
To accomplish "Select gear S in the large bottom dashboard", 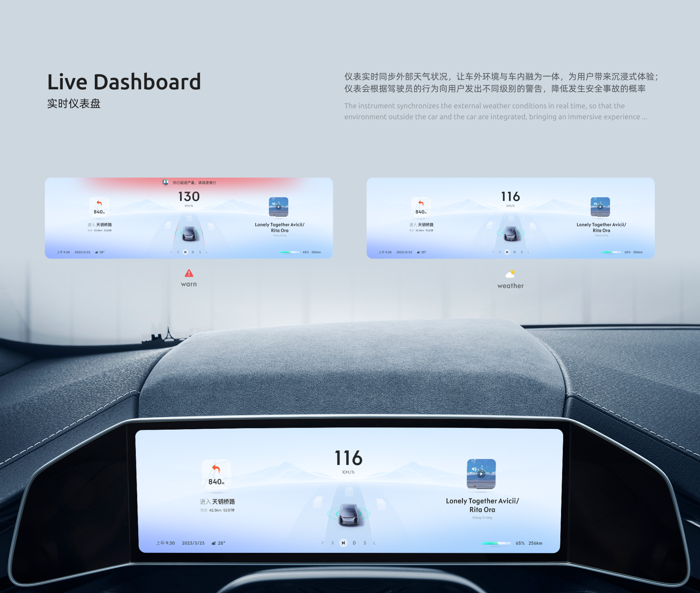I will (x=365, y=543).
